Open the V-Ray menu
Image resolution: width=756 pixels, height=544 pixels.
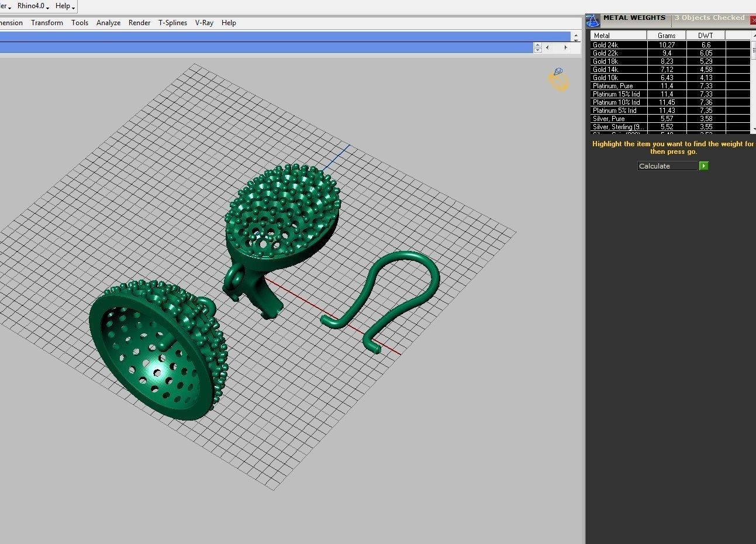(x=204, y=23)
